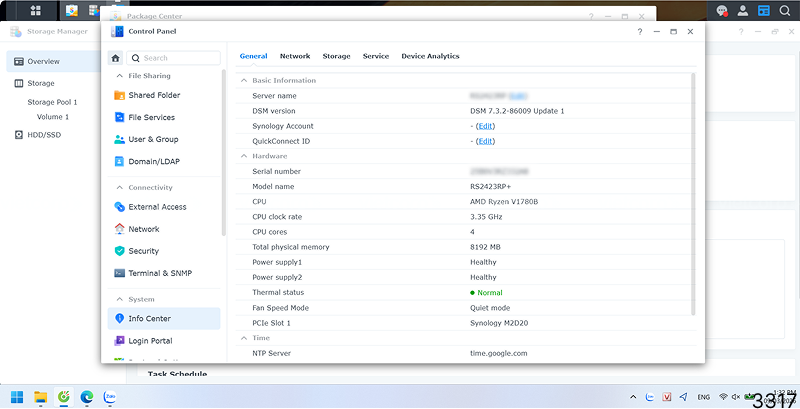Screen dimensions: 800x409
Task: Open Zalo from Windows taskbar
Action: (x=110, y=397)
